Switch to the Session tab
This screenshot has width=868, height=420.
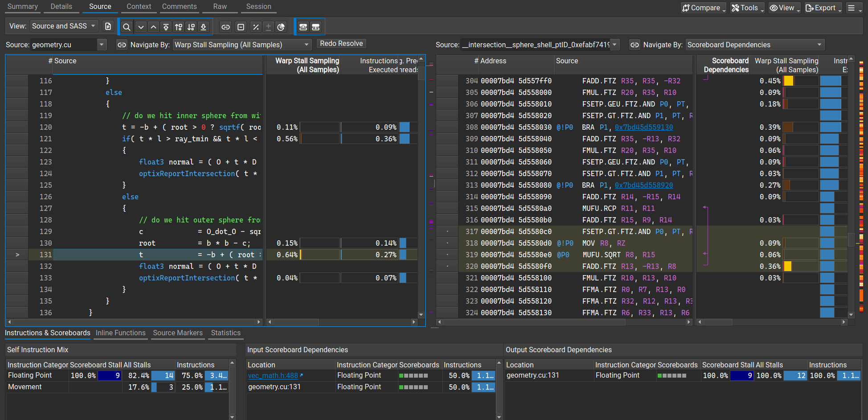click(258, 7)
